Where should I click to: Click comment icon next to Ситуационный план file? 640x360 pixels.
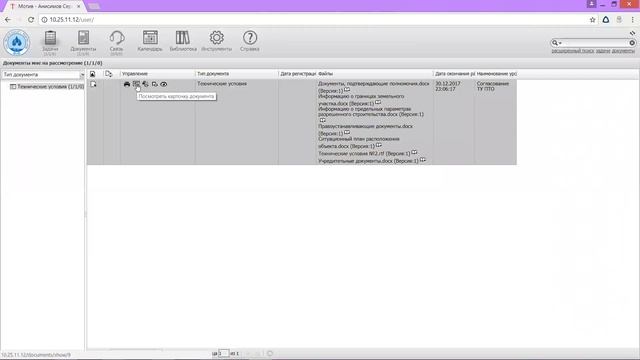(379, 145)
